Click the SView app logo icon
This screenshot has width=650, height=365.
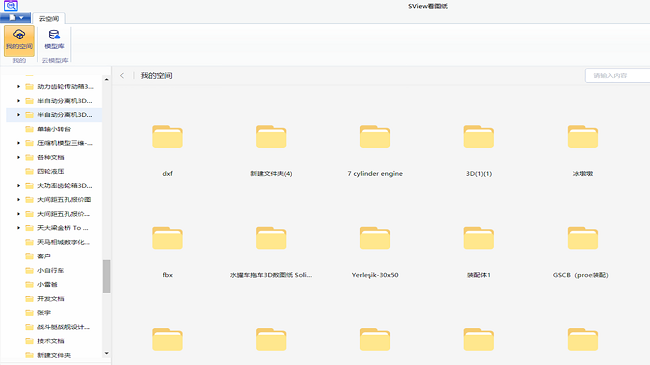[10, 6]
